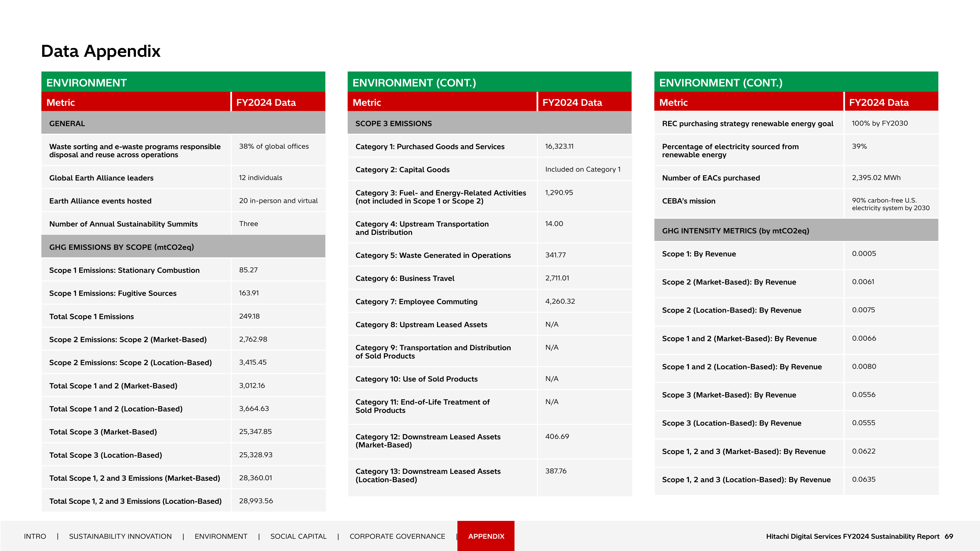Image resolution: width=980 pixels, height=551 pixels.
Task: Click the 0.0061 intensity value
Action: coord(863,282)
